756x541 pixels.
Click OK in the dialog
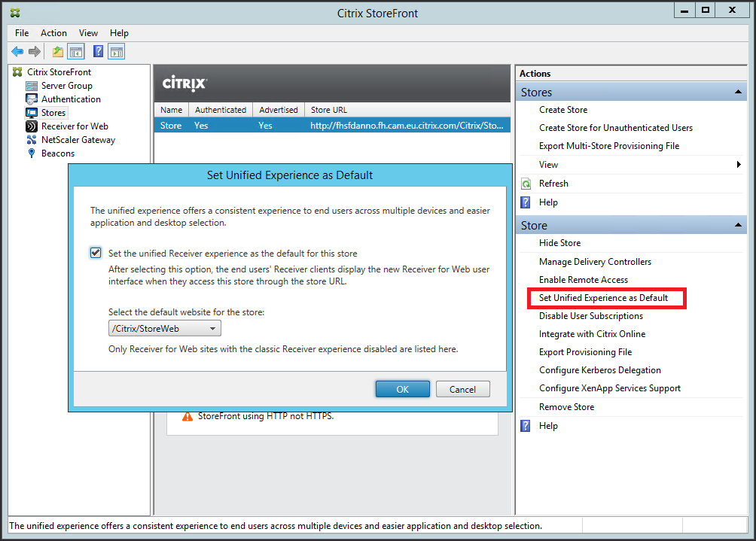402,389
